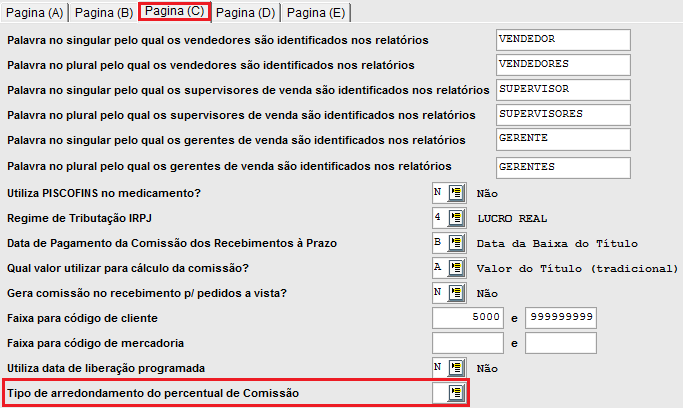Image resolution: width=683 pixels, height=408 pixels.
Task: Click client code range end field 999999999
Action: [x=561, y=318]
